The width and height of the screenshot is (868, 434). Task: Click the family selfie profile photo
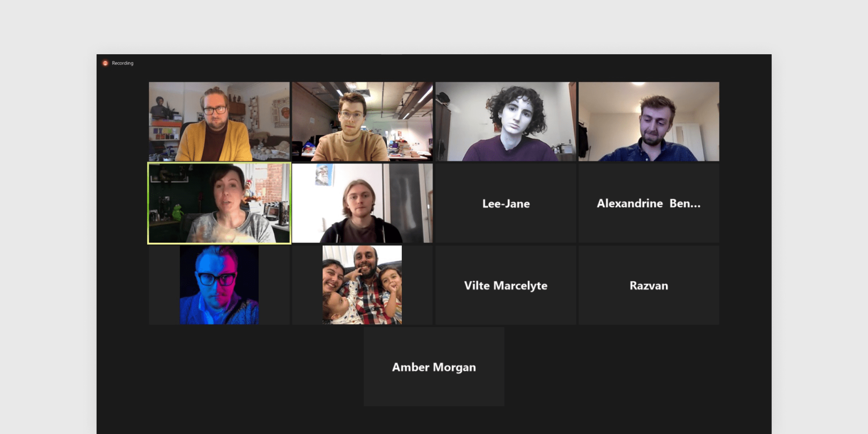coord(362,285)
